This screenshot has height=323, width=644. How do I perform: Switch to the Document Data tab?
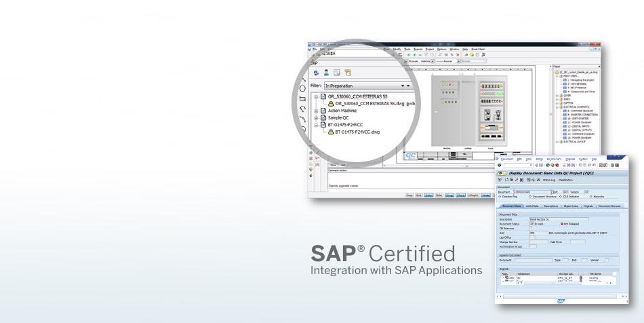click(x=512, y=206)
